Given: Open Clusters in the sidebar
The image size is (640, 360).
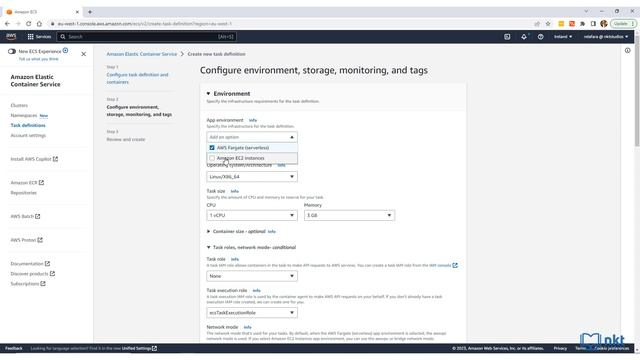Looking at the screenshot, I should click(19, 105).
